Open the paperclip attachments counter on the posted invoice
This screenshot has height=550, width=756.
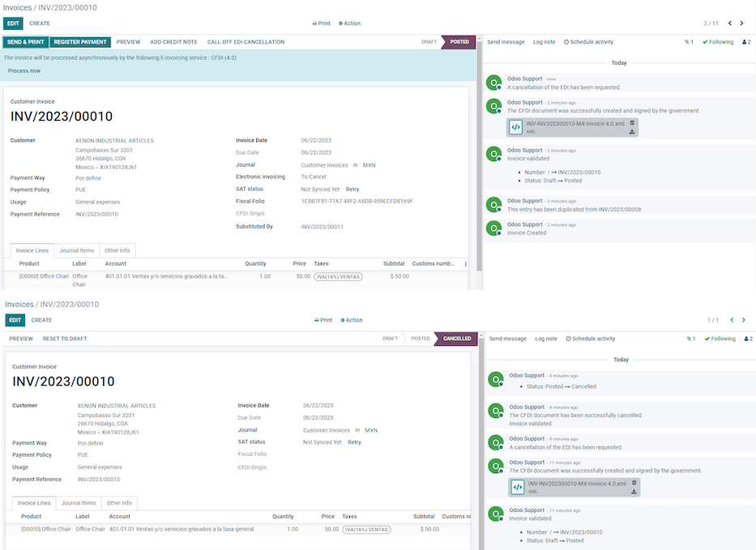689,42
